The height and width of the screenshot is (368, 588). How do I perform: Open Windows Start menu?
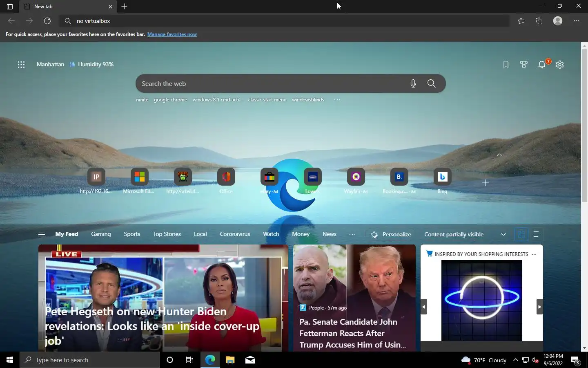click(x=10, y=360)
